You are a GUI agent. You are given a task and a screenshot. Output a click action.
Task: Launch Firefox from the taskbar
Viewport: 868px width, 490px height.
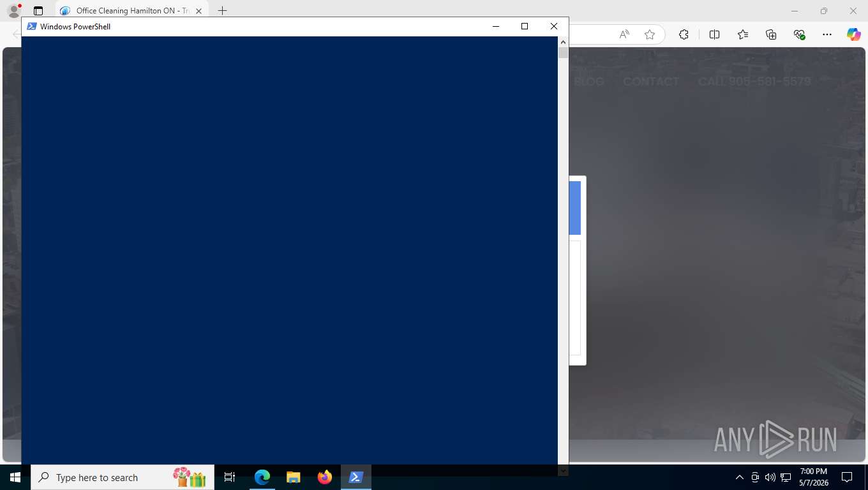point(325,477)
